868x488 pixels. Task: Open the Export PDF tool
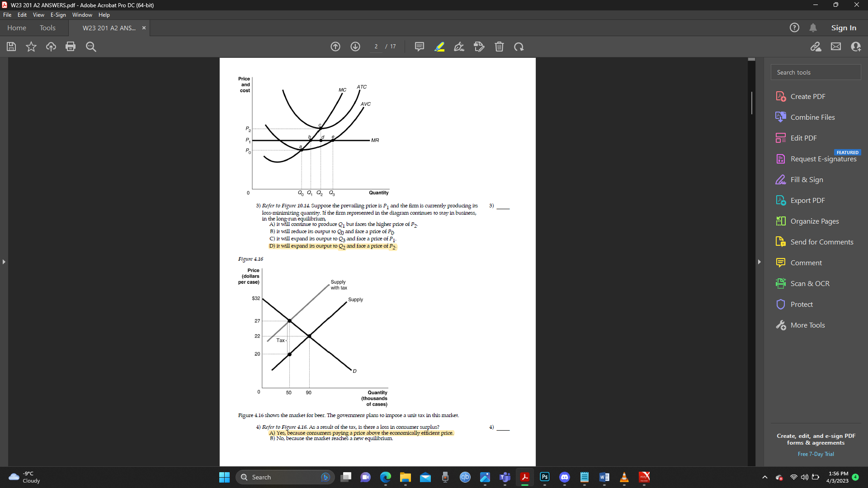point(807,200)
